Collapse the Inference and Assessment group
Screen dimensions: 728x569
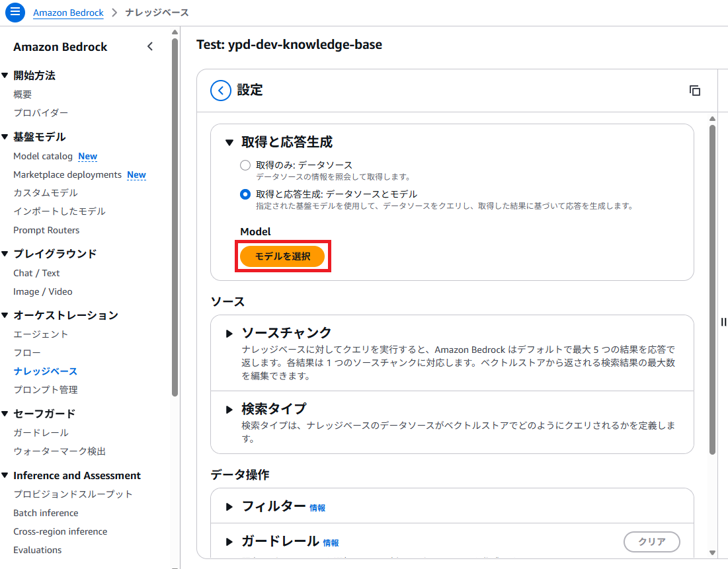5,475
